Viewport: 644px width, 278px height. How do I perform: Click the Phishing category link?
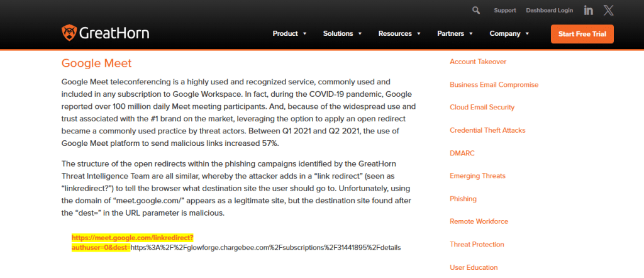tap(463, 199)
